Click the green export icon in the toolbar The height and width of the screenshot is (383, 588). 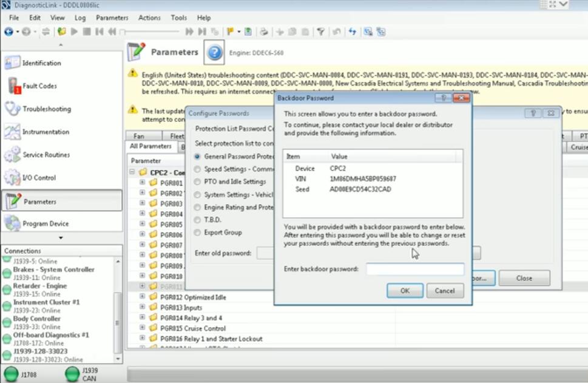click(x=248, y=32)
